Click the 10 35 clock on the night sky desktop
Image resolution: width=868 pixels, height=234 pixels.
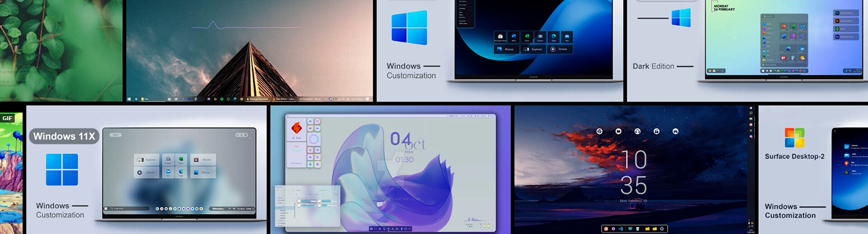click(x=633, y=173)
